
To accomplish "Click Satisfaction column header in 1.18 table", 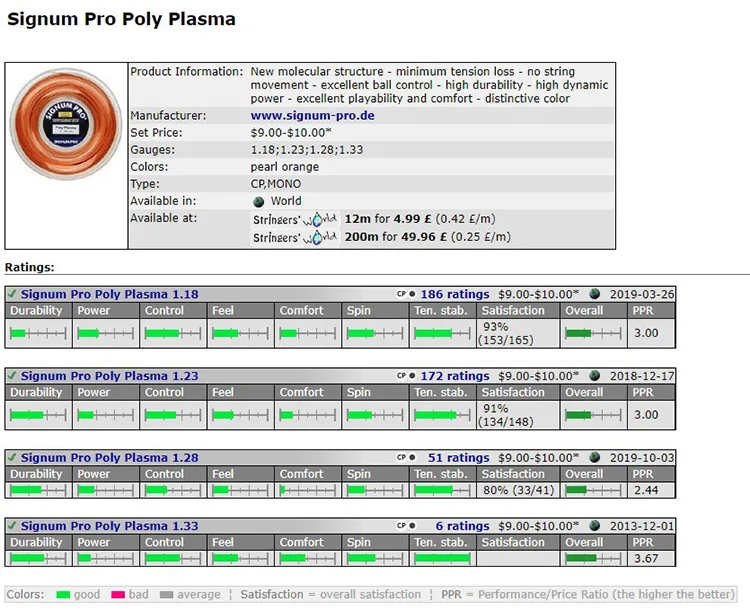I will pos(518,311).
